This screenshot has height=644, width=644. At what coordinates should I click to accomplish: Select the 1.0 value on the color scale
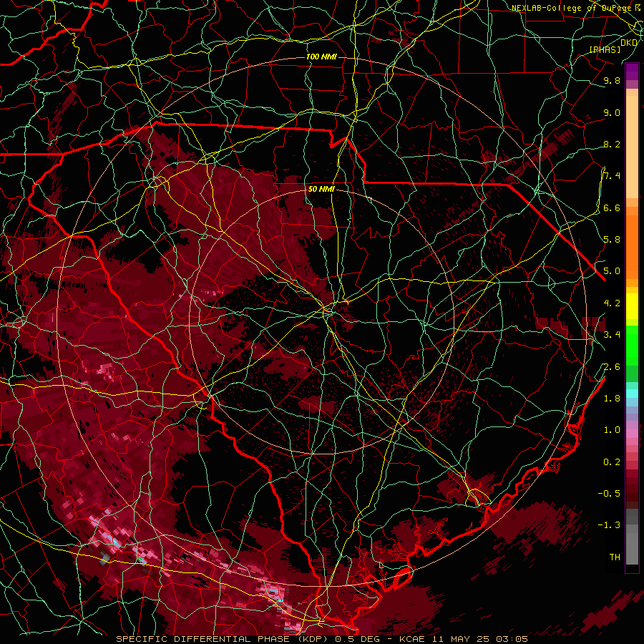pos(612,430)
